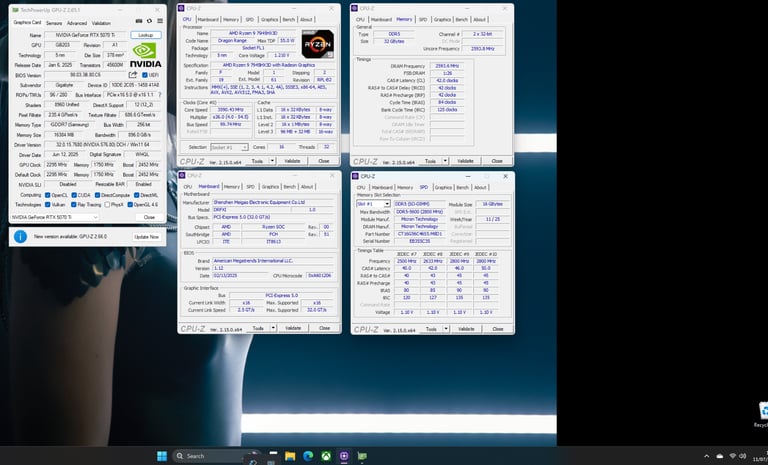Click the GPU-Z icon on the taskbar

(362, 456)
